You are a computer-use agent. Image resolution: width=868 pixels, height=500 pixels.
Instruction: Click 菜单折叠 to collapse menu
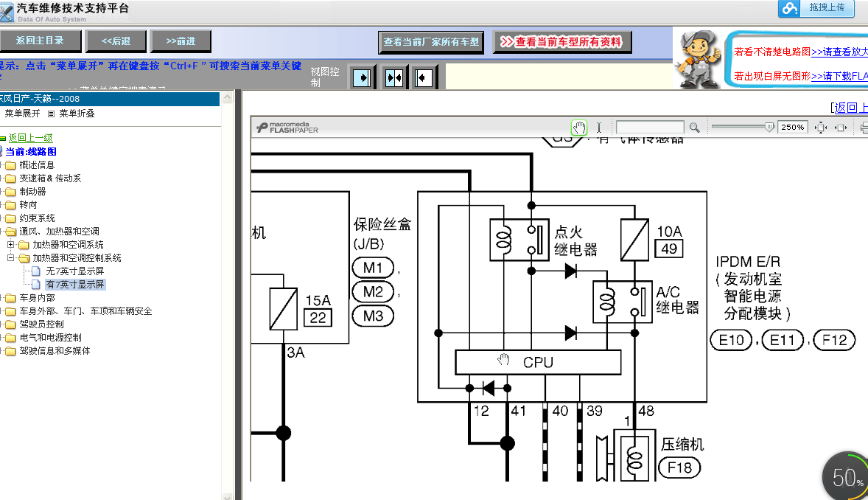(77, 114)
